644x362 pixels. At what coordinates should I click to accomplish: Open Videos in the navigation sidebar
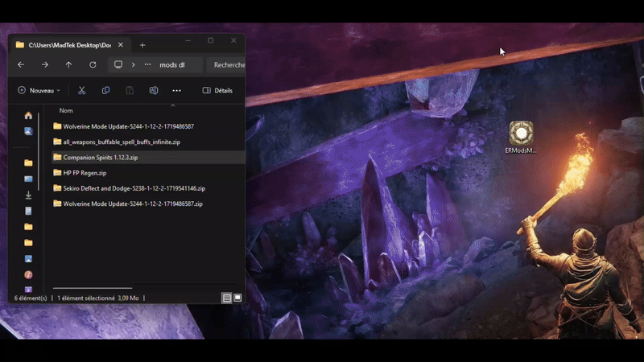click(28, 290)
